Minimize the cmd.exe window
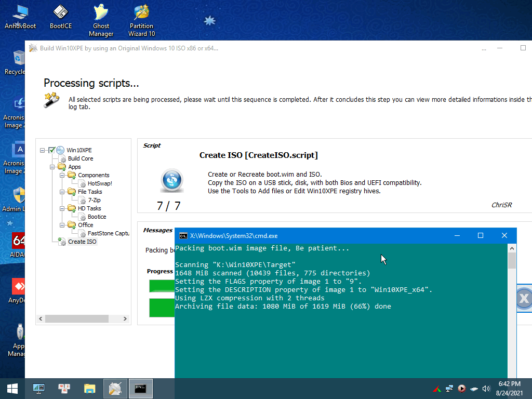The height and width of the screenshot is (399, 532). [x=457, y=235]
